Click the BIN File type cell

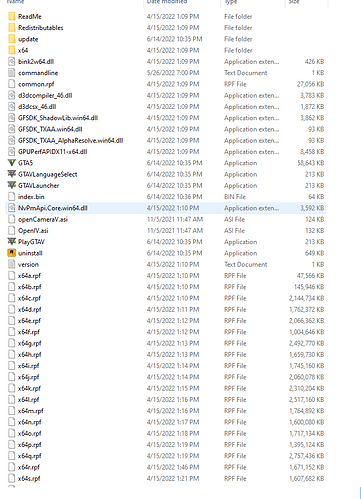[235, 197]
